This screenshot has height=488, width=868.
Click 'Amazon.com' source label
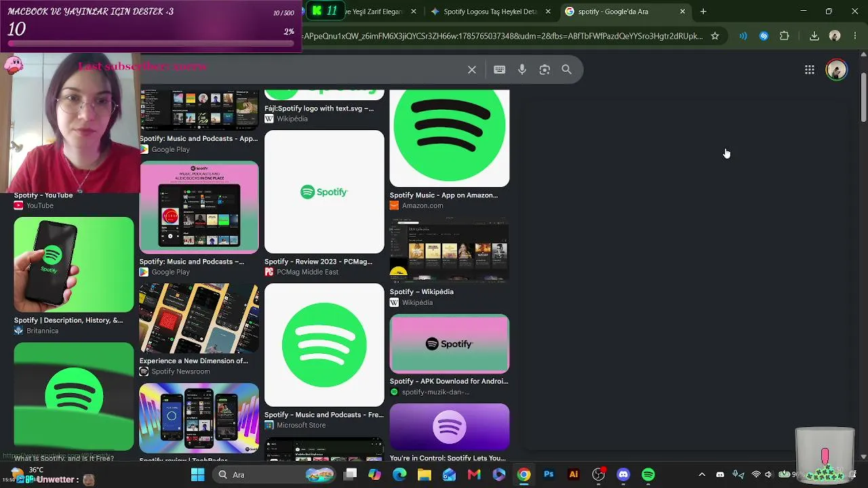point(422,205)
